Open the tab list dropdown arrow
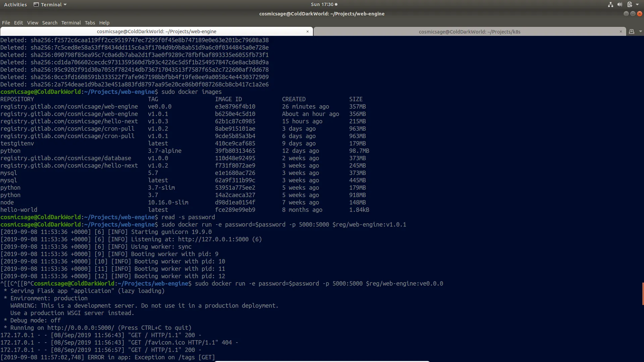This screenshot has width=644, height=362. [x=640, y=32]
